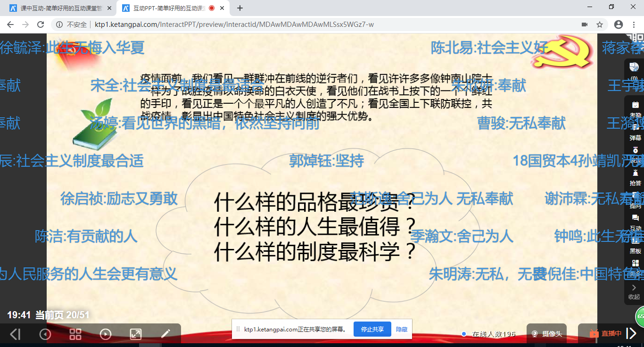Open the sidebar message icon showing (0)
The height and width of the screenshot is (347, 644).
tap(634, 70)
